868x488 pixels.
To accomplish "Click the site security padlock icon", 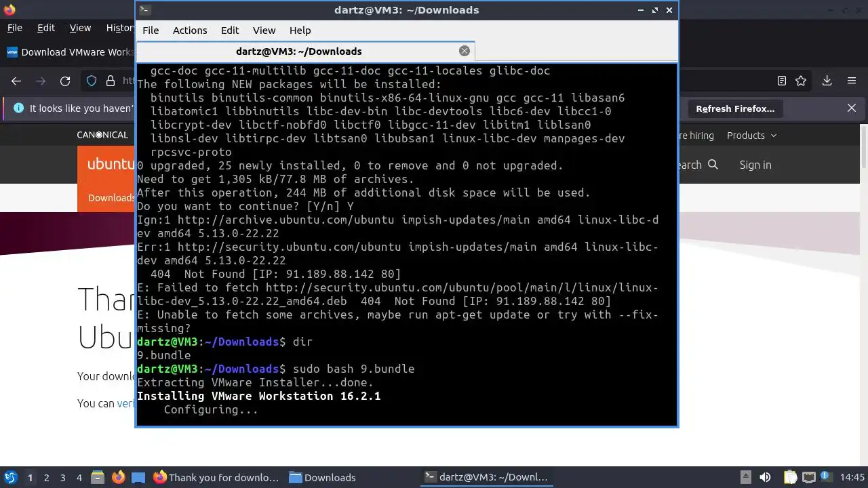I will [111, 81].
